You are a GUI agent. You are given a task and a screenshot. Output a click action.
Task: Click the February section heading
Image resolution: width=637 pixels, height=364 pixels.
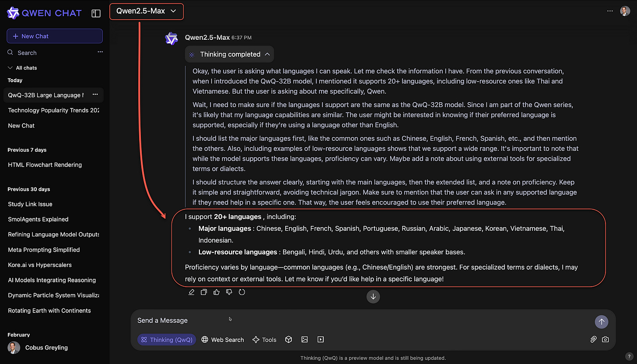19,335
